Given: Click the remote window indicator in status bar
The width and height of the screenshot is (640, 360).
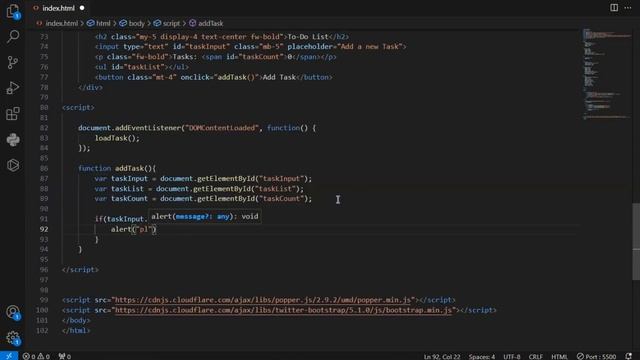Looking at the screenshot, I should click(9, 356).
